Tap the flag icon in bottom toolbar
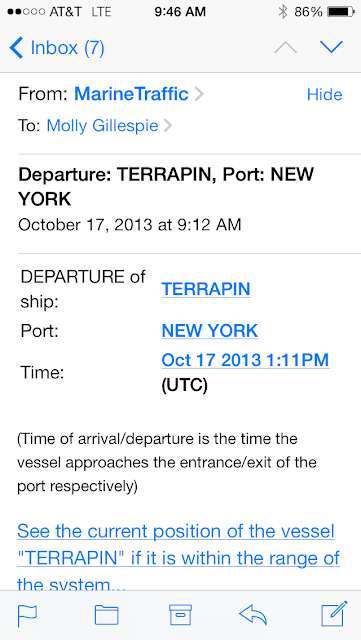Screen dimensions: 361x640 [x=27, y=615]
